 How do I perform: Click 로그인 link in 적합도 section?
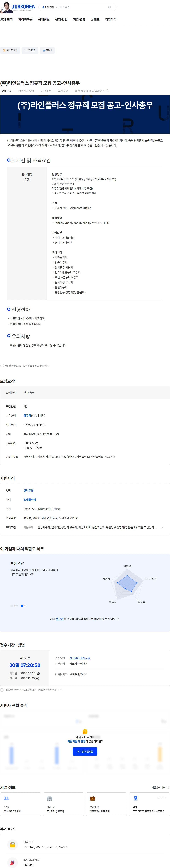(59, 619)
